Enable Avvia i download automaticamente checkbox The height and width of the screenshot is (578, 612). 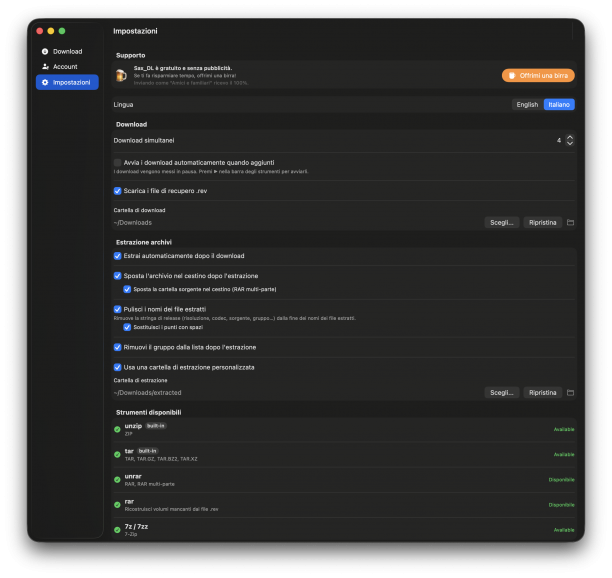pyautogui.click(x=117, y=162)
